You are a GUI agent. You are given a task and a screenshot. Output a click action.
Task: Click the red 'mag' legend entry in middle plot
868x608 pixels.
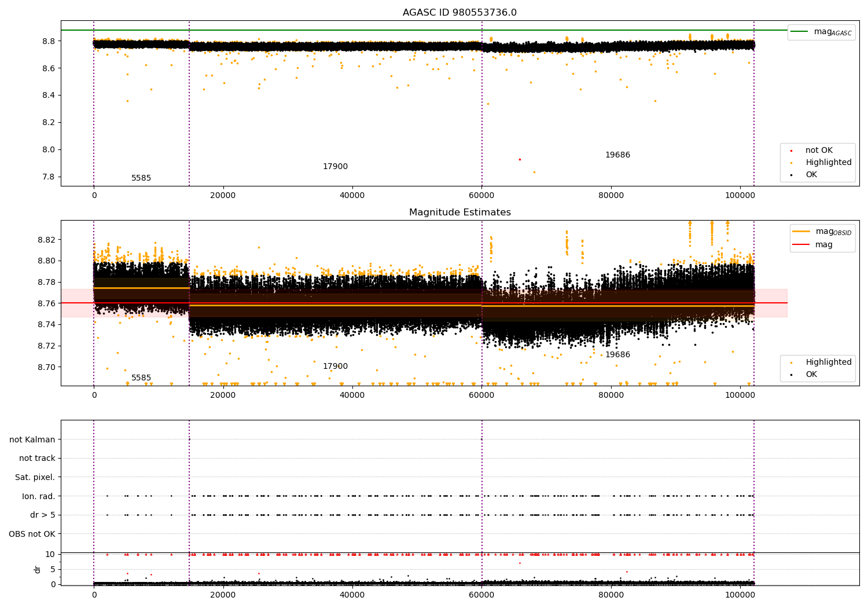[x=812, y=245]
